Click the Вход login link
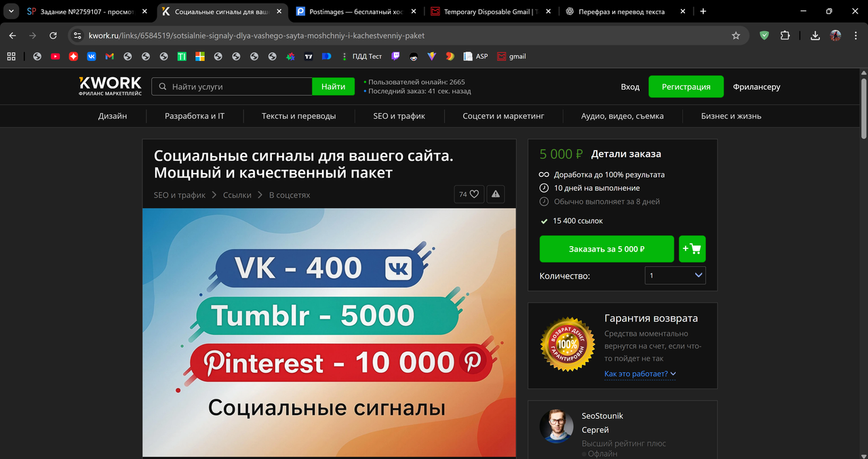Screen dimensions: 868x459 630,87
